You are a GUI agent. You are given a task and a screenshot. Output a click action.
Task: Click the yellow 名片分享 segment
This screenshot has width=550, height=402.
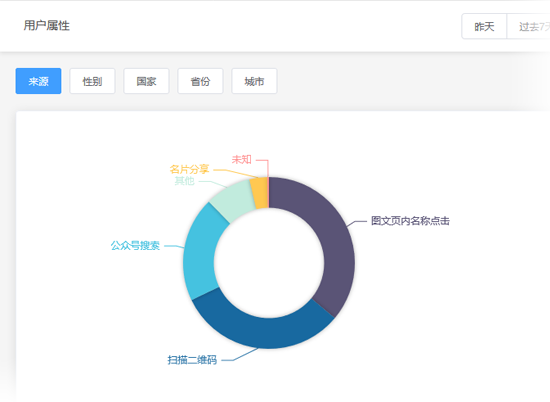point(260,193)
